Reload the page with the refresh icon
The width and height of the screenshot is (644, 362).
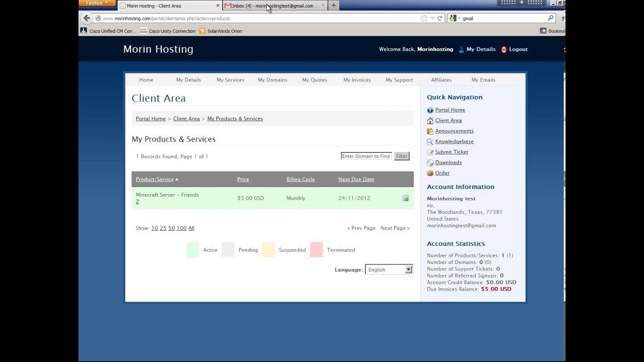coord(440,18)
